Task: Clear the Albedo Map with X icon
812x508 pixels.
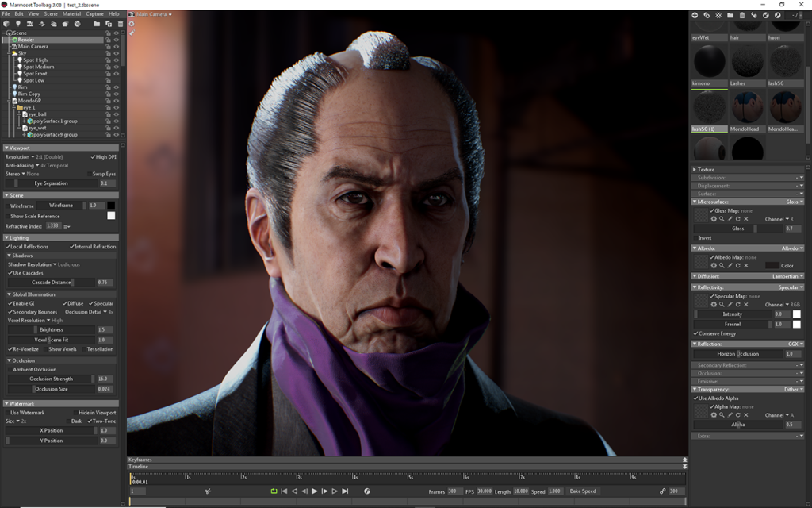Action: (x=745, y=265)
